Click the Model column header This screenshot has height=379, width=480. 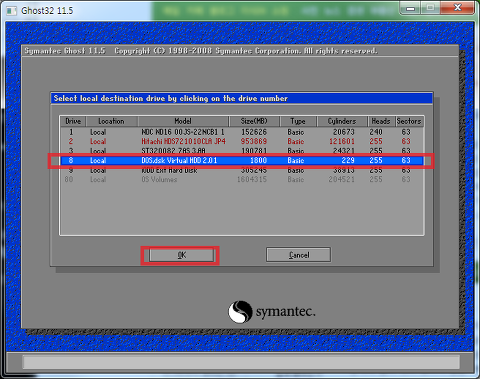(183, 121)
